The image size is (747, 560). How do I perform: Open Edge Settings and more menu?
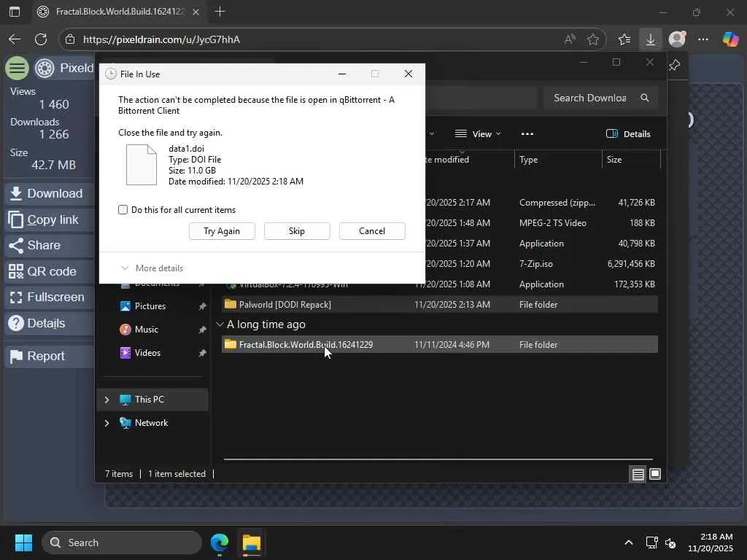pyautogui.click(x=703, y=39)
